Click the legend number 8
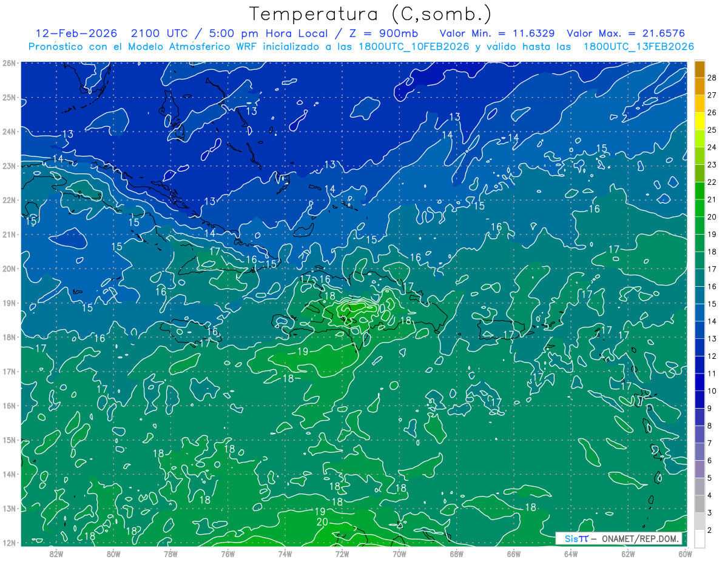 710,426
